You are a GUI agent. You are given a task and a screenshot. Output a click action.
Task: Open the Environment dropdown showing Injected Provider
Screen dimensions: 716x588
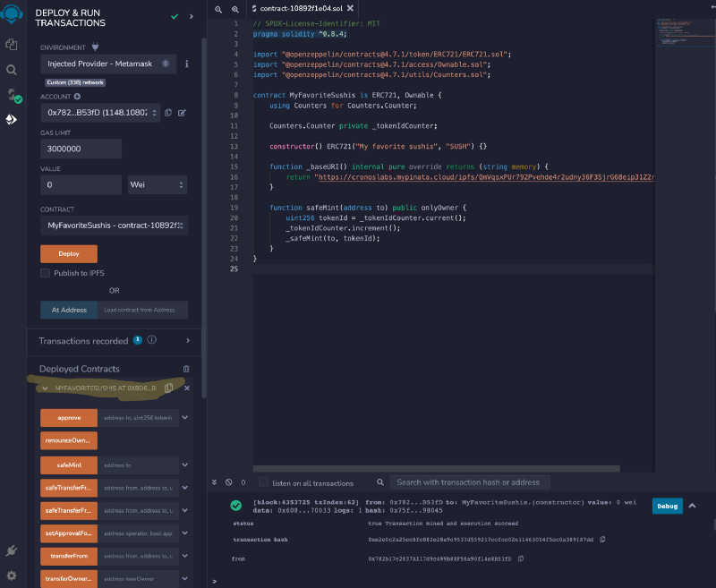click(107, 64)
